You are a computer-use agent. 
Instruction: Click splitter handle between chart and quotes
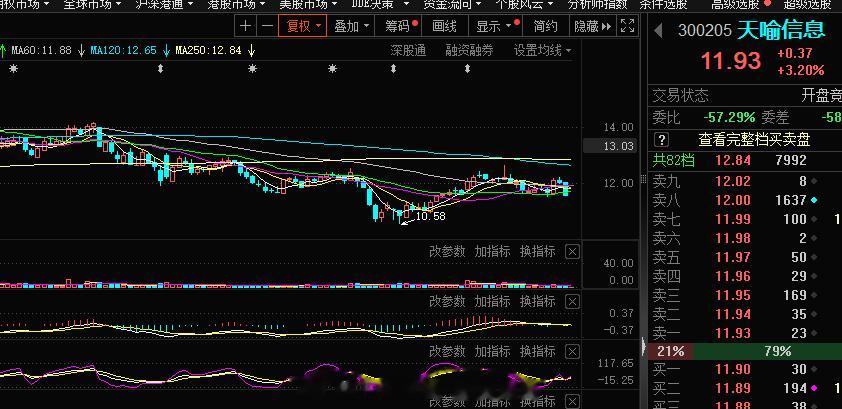pyautogui.click(x=644, y=179)
